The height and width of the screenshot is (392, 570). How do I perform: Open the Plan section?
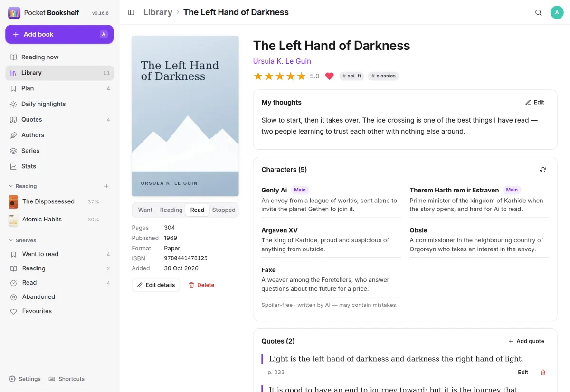pos(59,88)
